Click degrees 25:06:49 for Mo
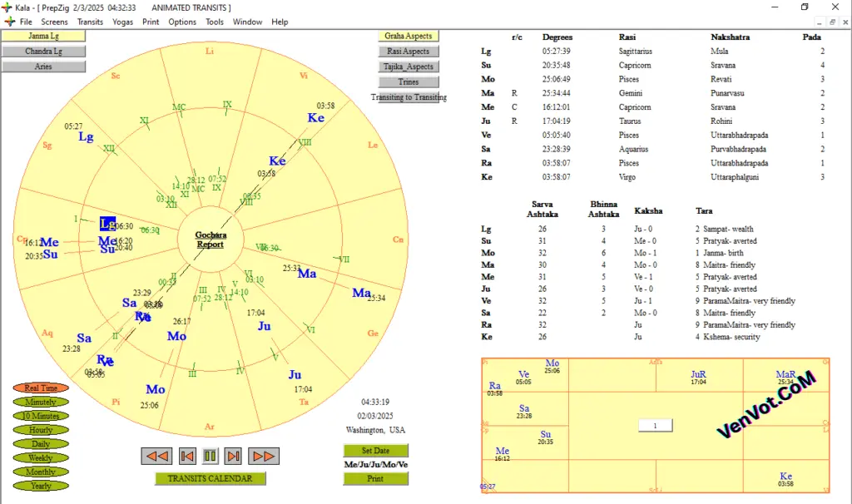Screen dimensions: 852x504 point(557,79)
